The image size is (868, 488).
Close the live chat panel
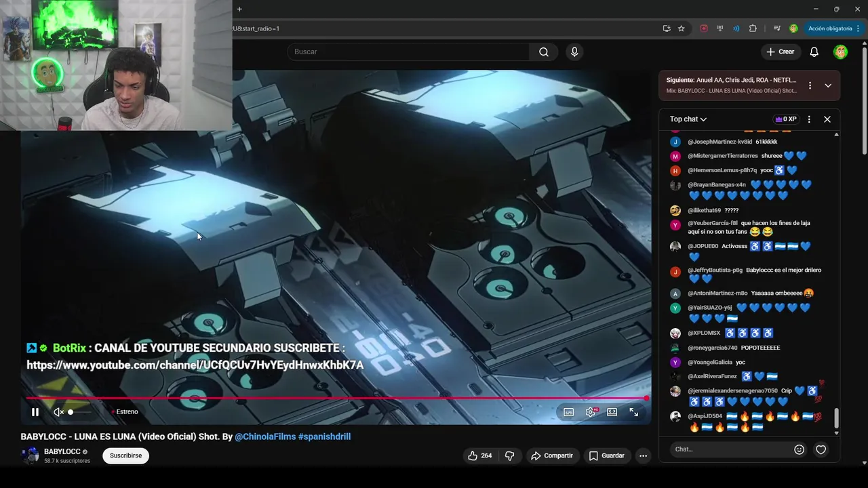(x=827, y=119)
